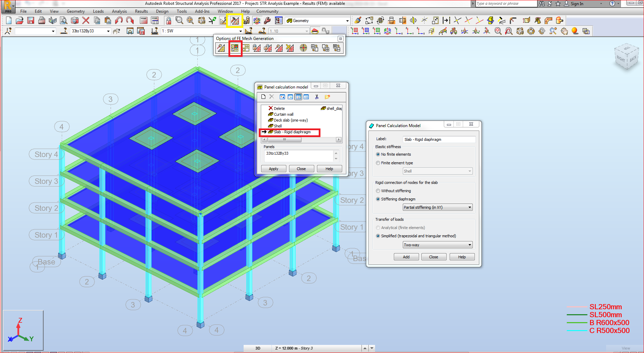Click Apply in Panel calculation model dialog
Viewport: 644px width, 353px height.
pyautogui.click(x=274, y=169)
